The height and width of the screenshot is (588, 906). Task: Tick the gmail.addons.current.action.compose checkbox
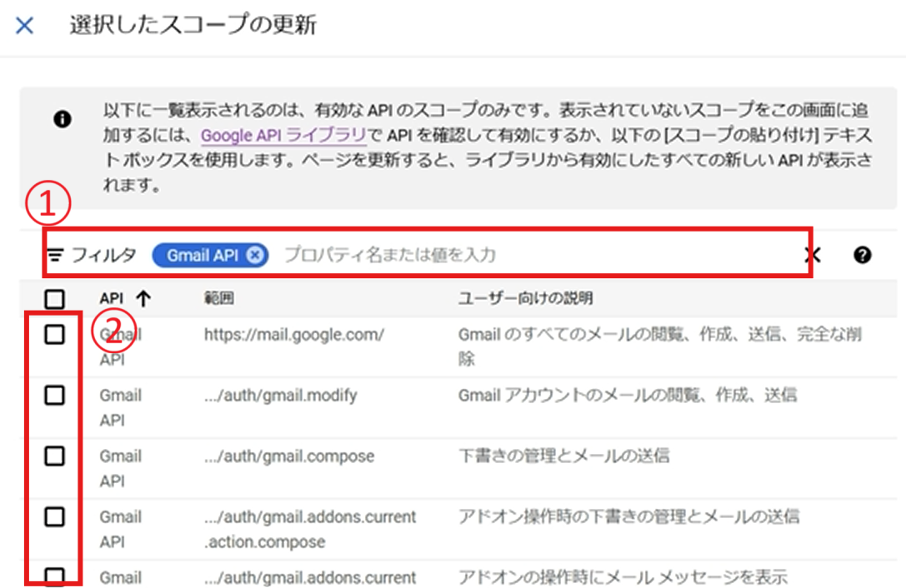tap(54, 517)
